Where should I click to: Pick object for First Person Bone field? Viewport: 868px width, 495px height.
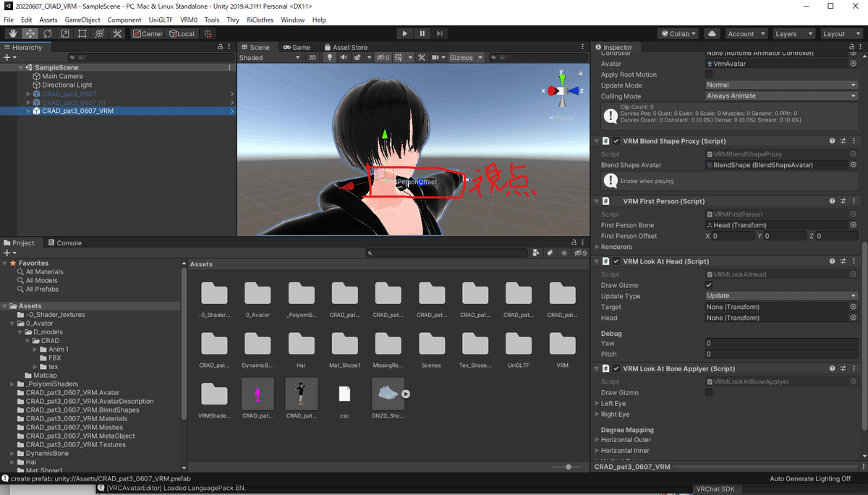(x=854, y=225)
